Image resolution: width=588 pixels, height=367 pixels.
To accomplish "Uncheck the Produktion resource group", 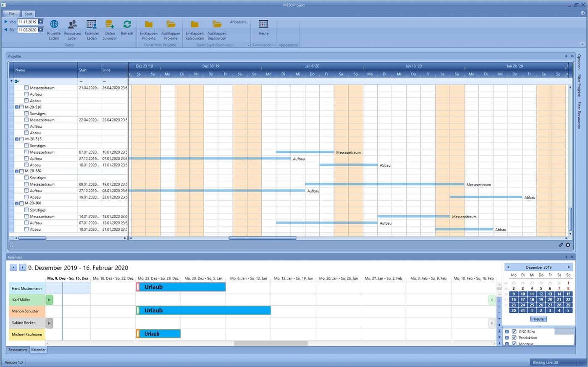I will coord(514,338).
